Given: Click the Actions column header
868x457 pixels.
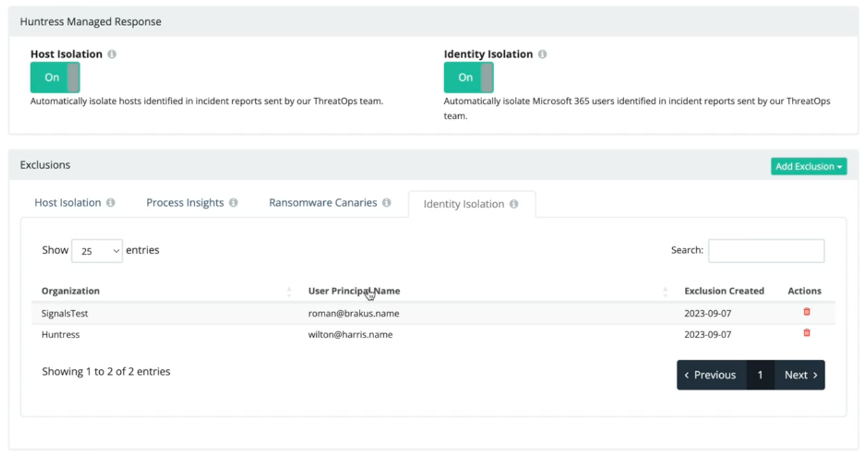Looking at the screenshot, I should point(805,291).
